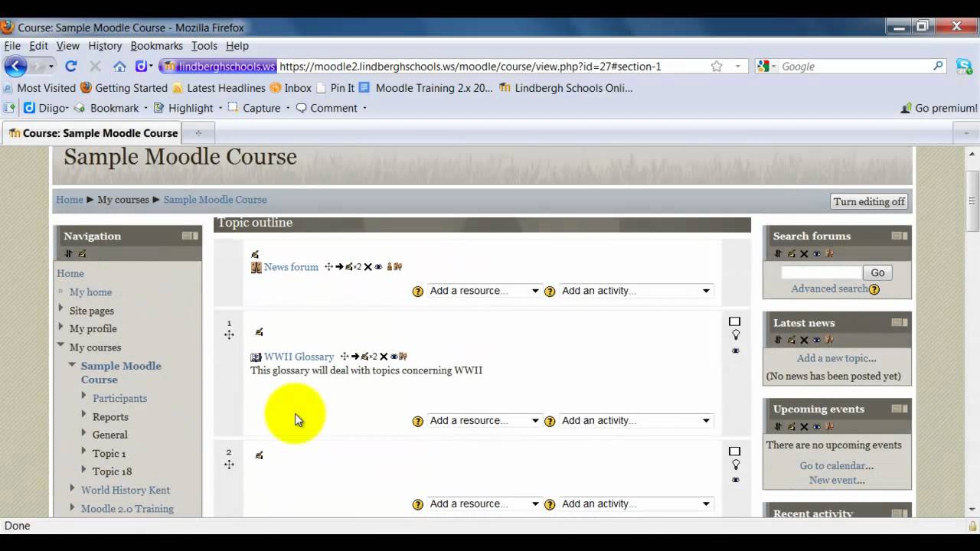Edit the summary of topic section 2
980x551 pixels.
point(259,455)
